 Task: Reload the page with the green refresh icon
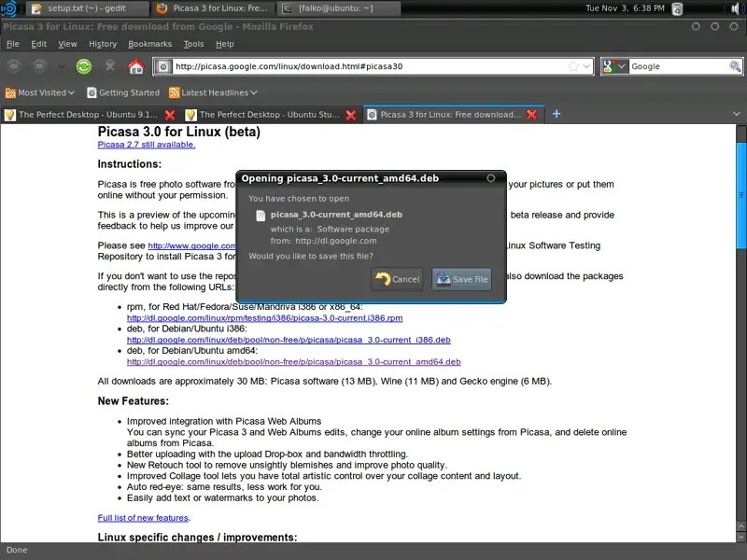click(x=84, y=66)
